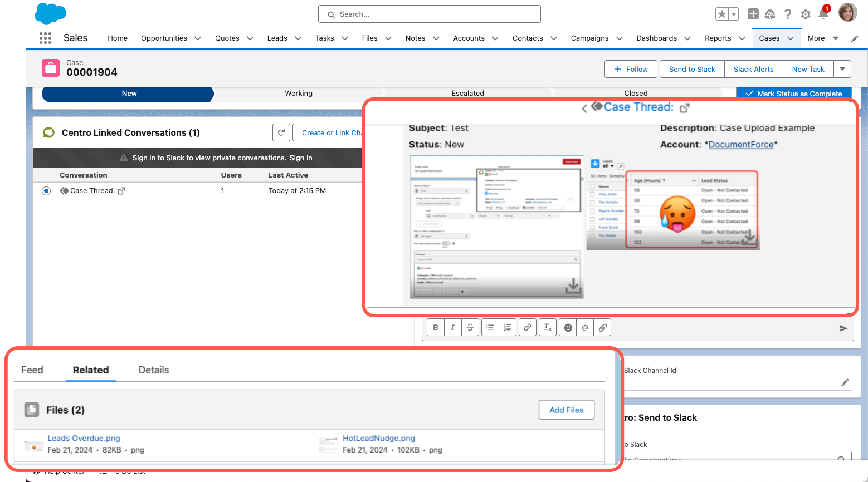Open the More navigation menu

click(823, 38)
